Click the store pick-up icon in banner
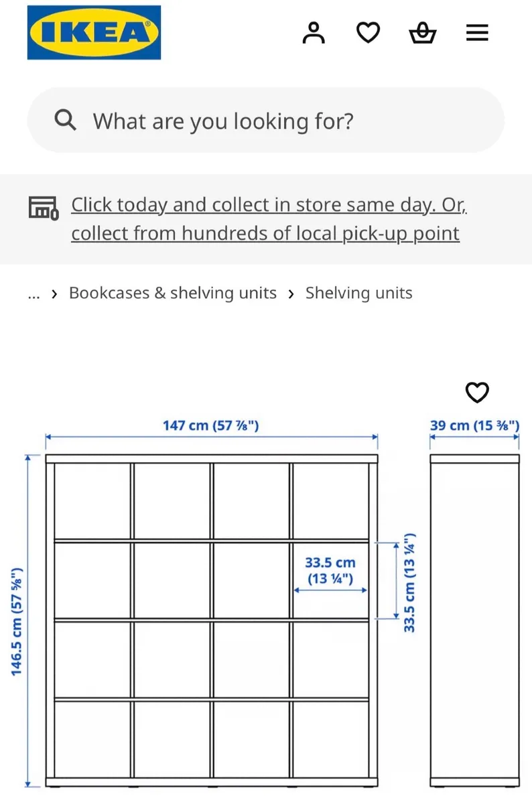The height and width of the screenshot is (804, 532). coord(44,207)
